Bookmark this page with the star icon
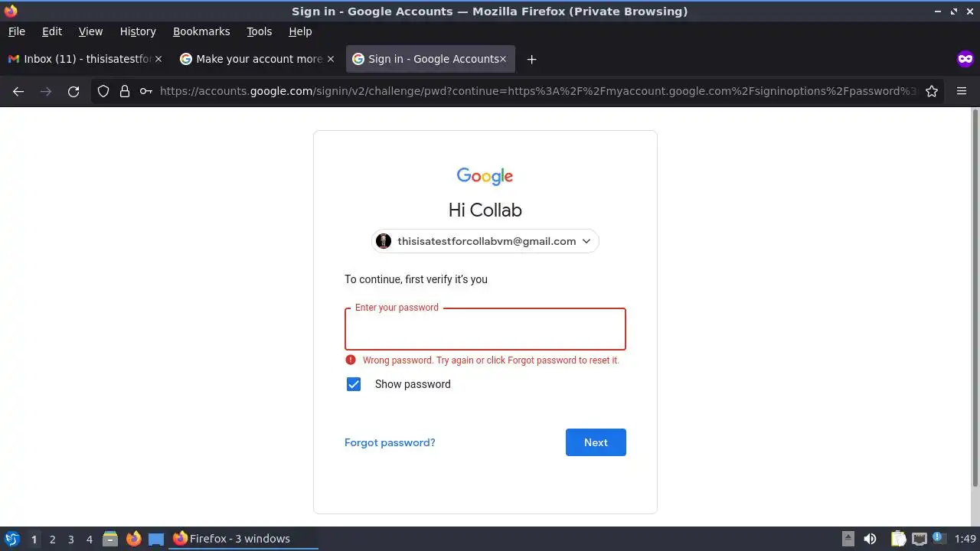This screenshot has height=551, width=980. pos(932,91)
